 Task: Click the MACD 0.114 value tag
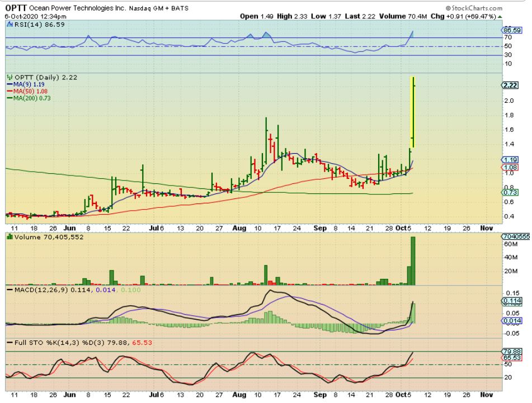511,300
